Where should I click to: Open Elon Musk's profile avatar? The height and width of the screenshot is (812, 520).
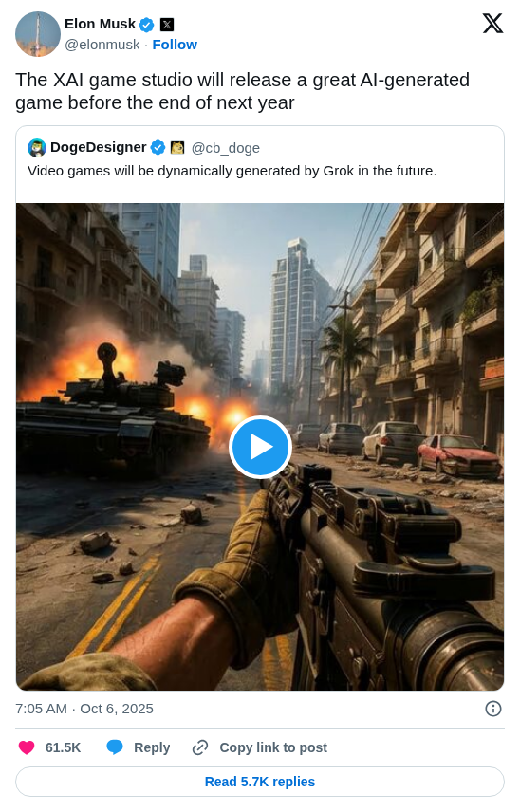coord(38,33)
